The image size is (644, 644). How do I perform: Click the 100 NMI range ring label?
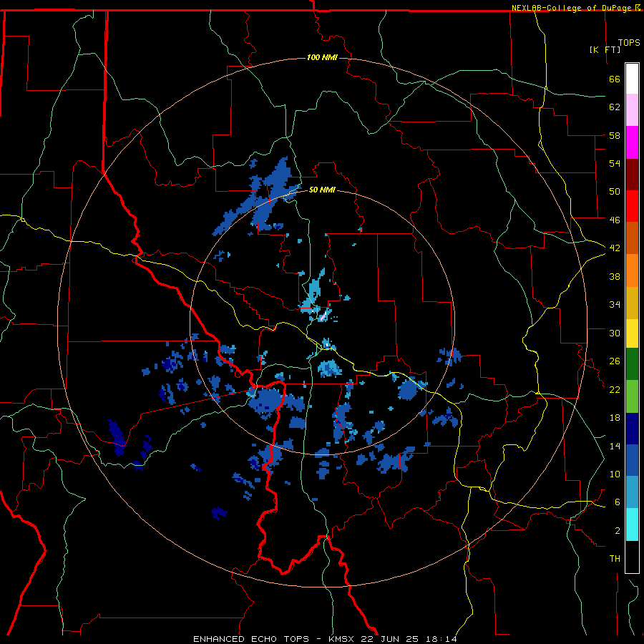point(322,57)
